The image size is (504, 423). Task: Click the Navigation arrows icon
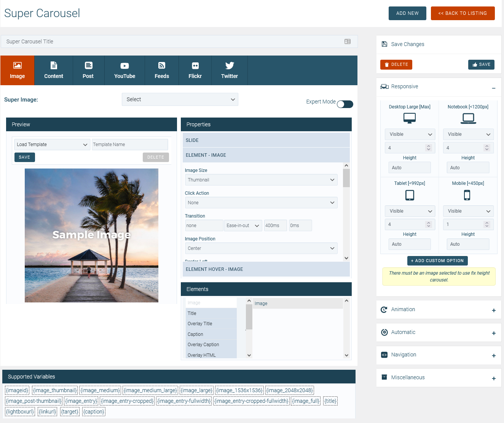click(384, 355)
